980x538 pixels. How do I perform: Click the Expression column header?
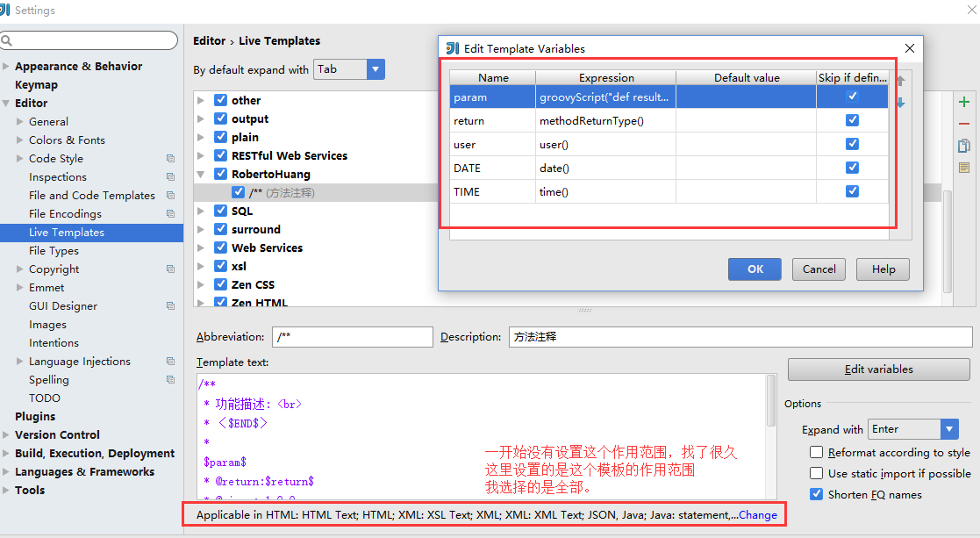pyautogui.click(x=605, y=77)
